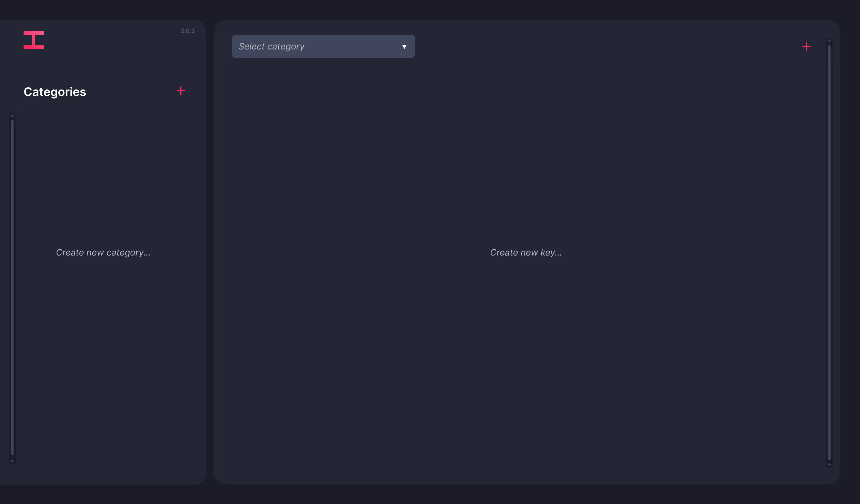Click bottom dot of categories scrollbar
Viewport: 860px width, 504px height.
pos(12,461)
